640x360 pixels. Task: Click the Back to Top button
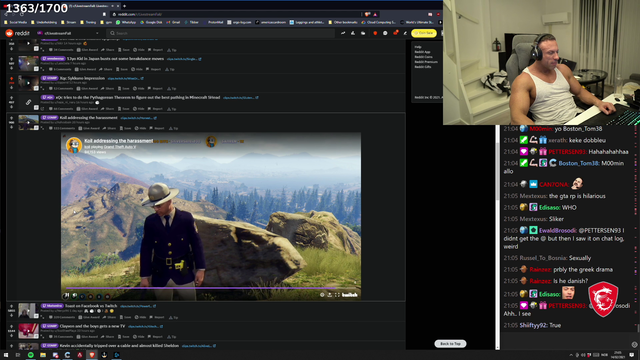click(450, 344)
